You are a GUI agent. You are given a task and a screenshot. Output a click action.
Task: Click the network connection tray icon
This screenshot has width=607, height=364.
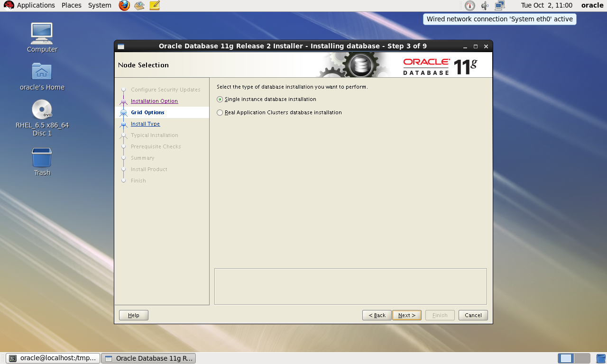pyautogui.click(x=499, y=6)
